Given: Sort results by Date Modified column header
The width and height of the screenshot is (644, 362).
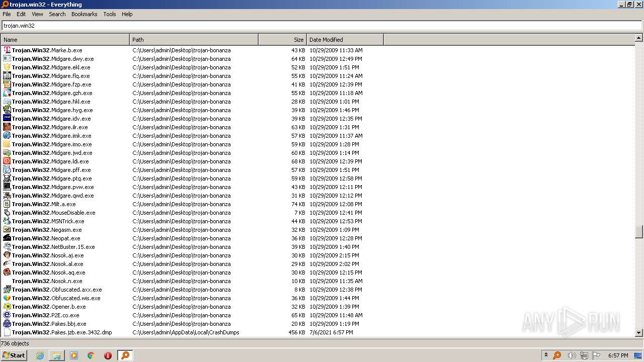Looking at the screenshot, I should tap(345, 40).
